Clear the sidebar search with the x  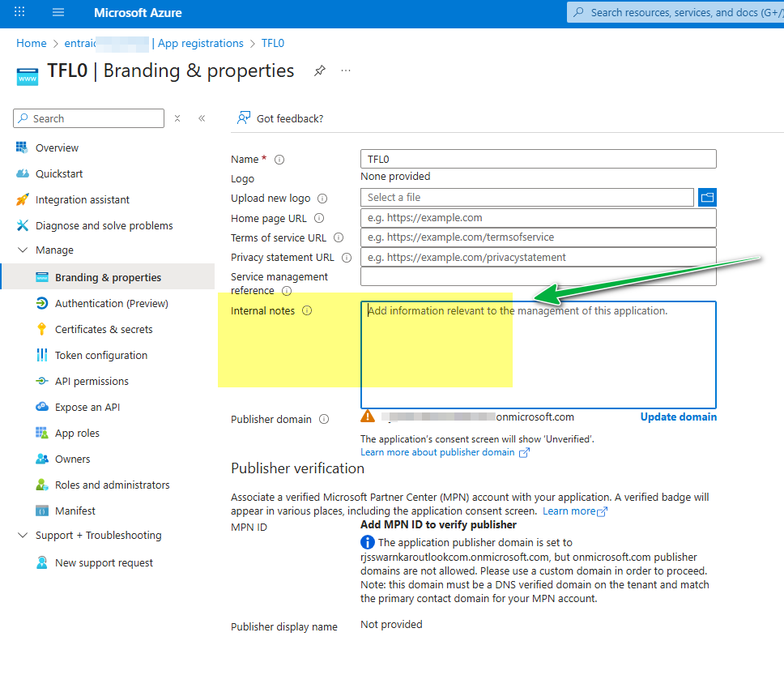point(177,118)
